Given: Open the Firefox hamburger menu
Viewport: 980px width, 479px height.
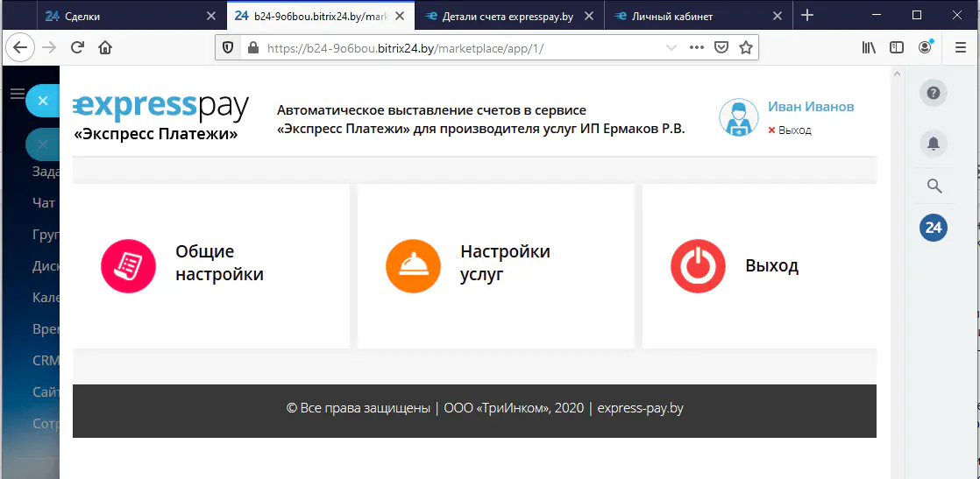Looking at the screenshot, I should (x=961, y=47).
